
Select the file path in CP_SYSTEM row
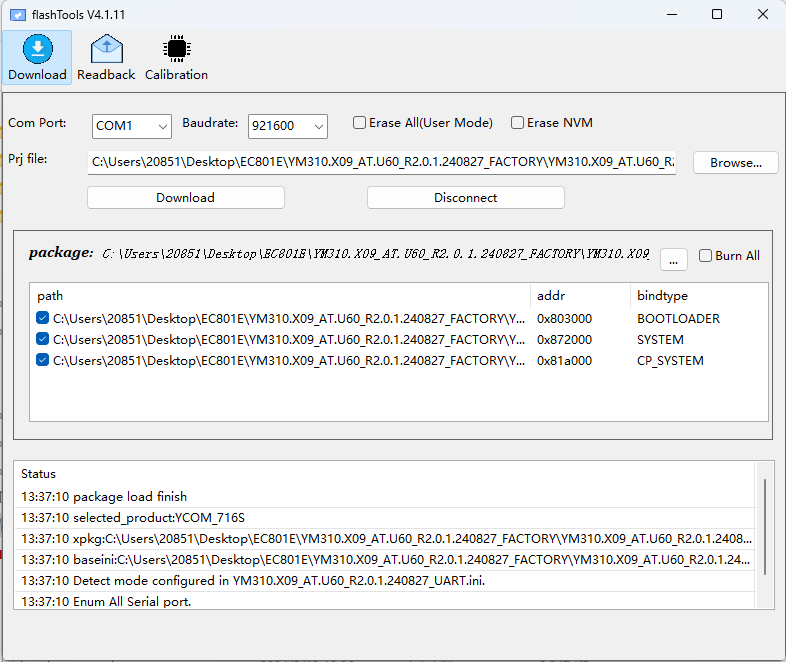(x=289, y=361)
